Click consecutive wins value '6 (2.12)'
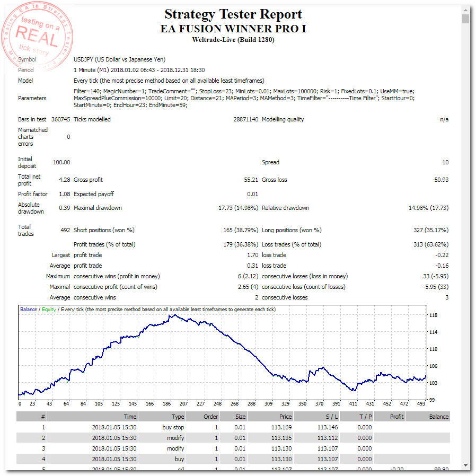The width and height of the screenshot is (476, 476). click(248, 276)
